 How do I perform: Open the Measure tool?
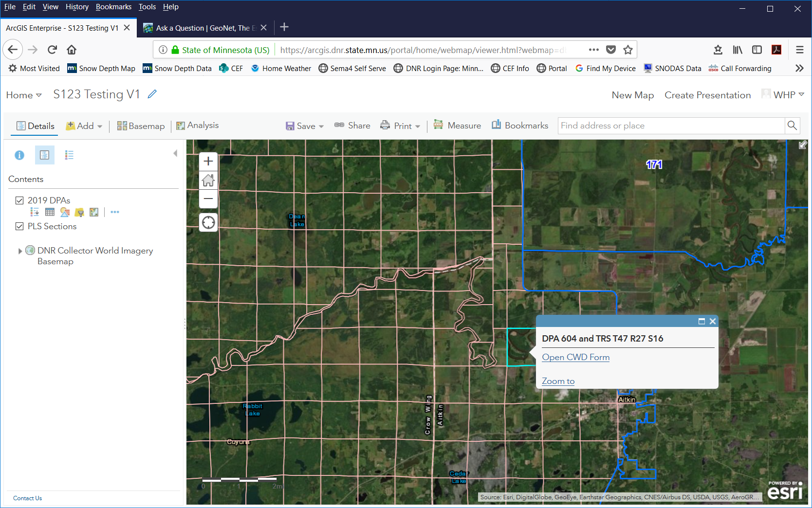[x=457, y=126]
